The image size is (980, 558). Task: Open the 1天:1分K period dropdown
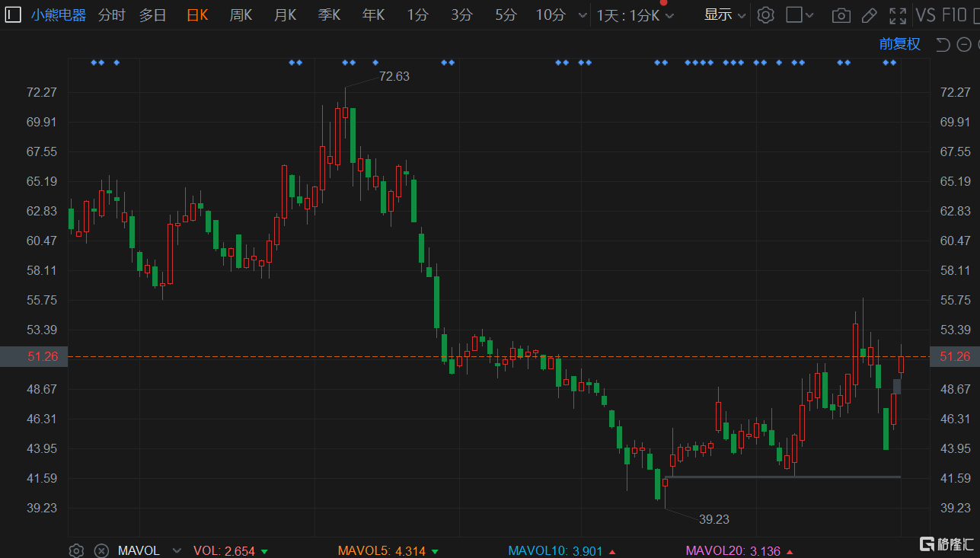pyautogui.click(x=635, y=15)
